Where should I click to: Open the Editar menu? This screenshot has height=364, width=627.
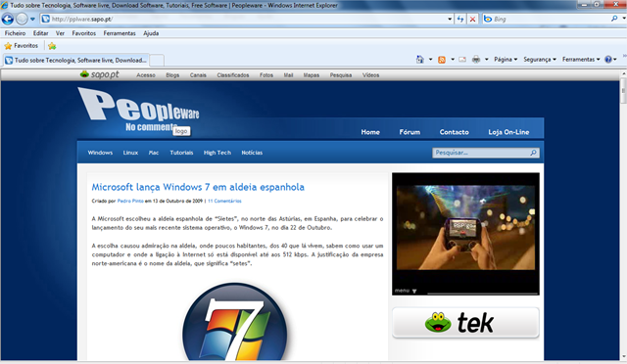coord(41,33)
